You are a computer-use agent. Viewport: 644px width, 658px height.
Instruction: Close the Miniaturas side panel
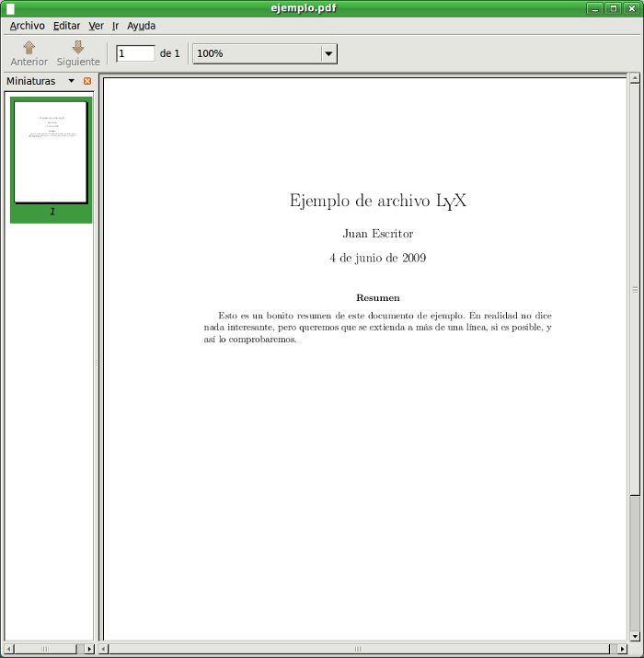pos(87,81)
